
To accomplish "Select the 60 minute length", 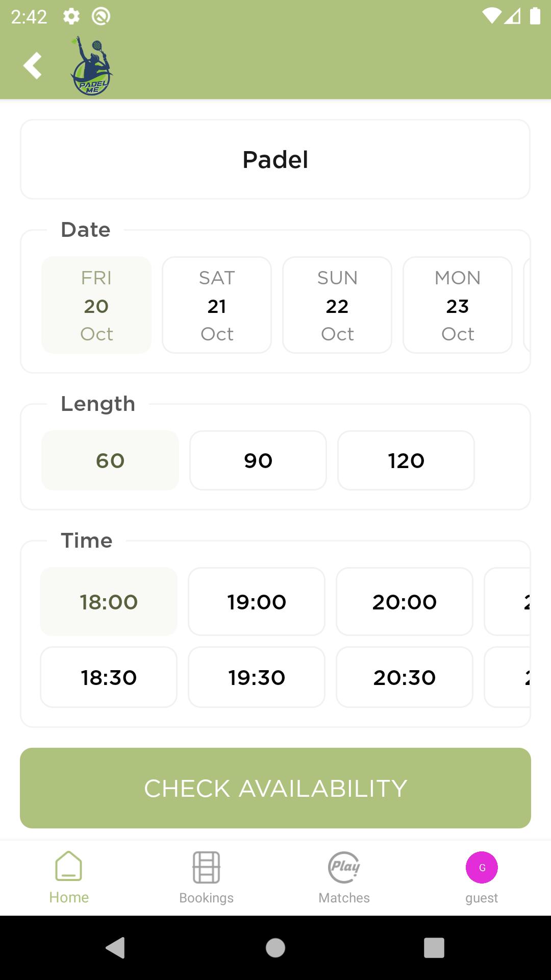I will click(x=110, y=460).
